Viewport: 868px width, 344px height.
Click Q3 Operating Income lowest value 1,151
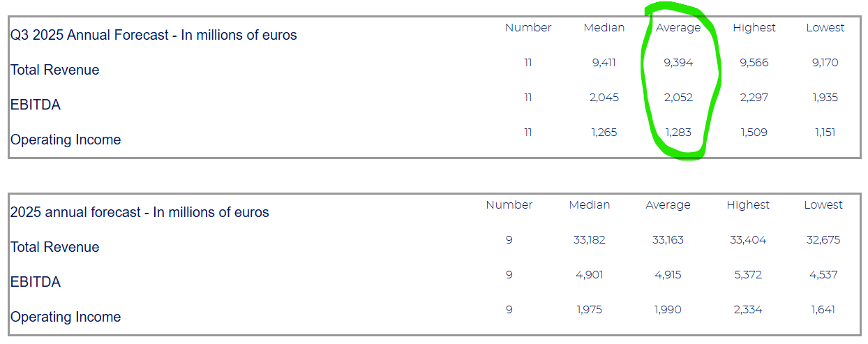point(825,133)
